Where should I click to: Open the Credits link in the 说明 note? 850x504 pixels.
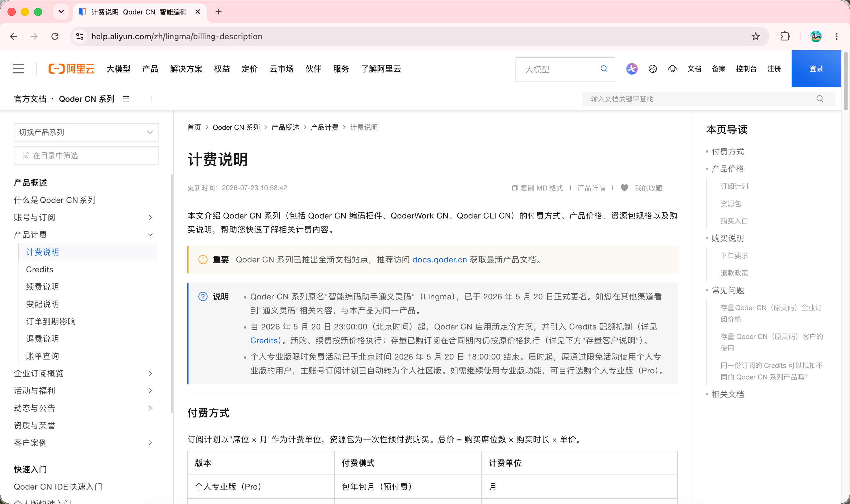[x=264, y=341]
